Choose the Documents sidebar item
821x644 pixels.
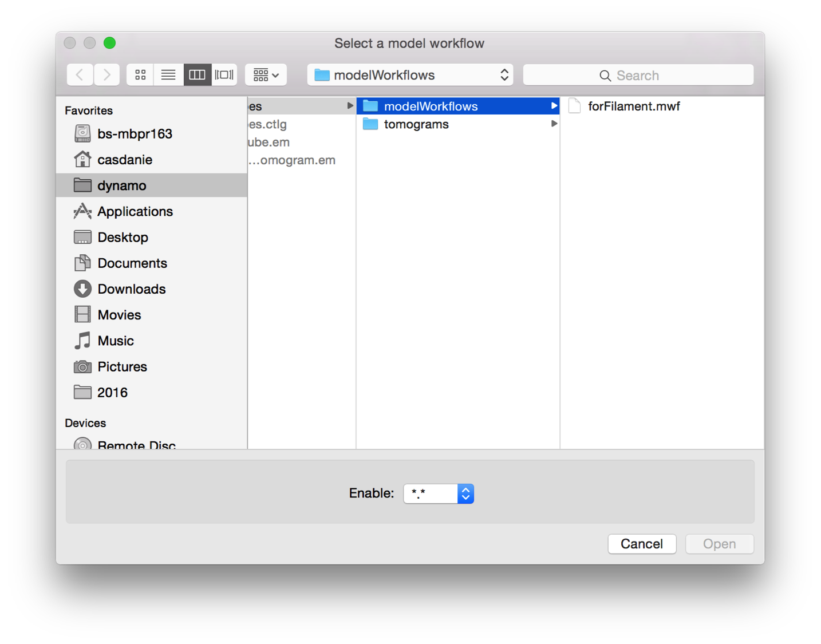[132, 263]
